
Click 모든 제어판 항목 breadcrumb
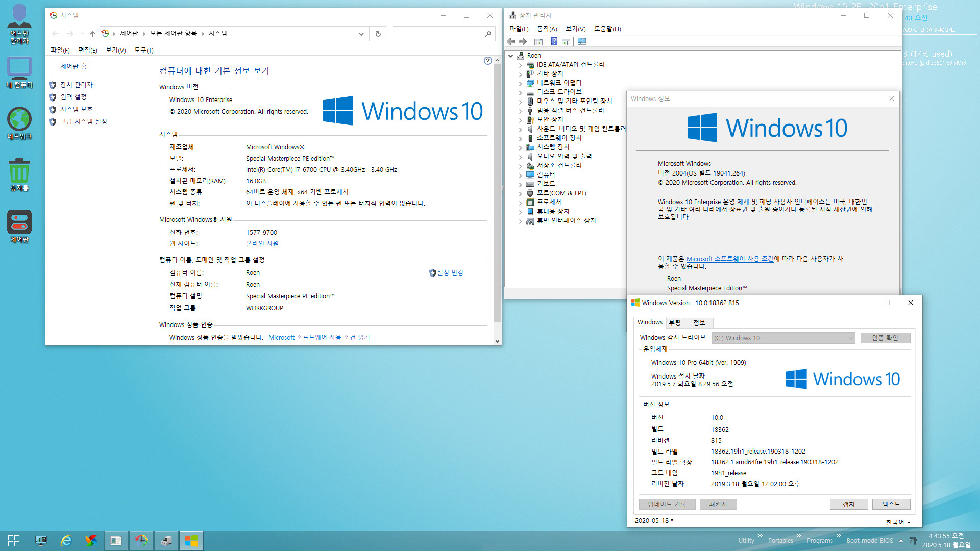174,34
